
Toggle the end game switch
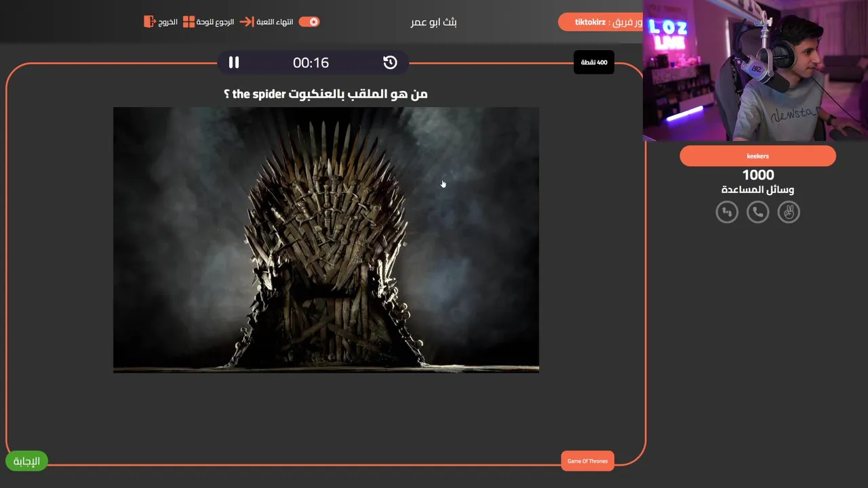[x=309, y=22]
